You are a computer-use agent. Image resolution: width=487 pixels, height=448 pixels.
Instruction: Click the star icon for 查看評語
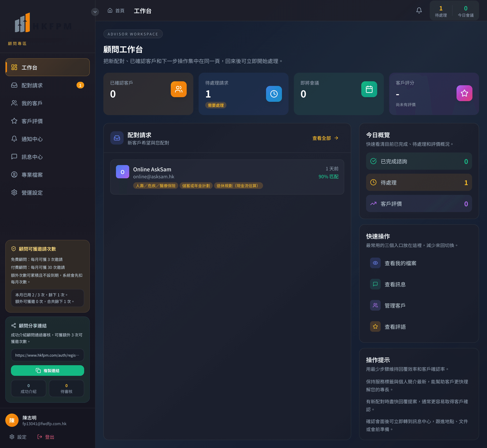point(375,326)
